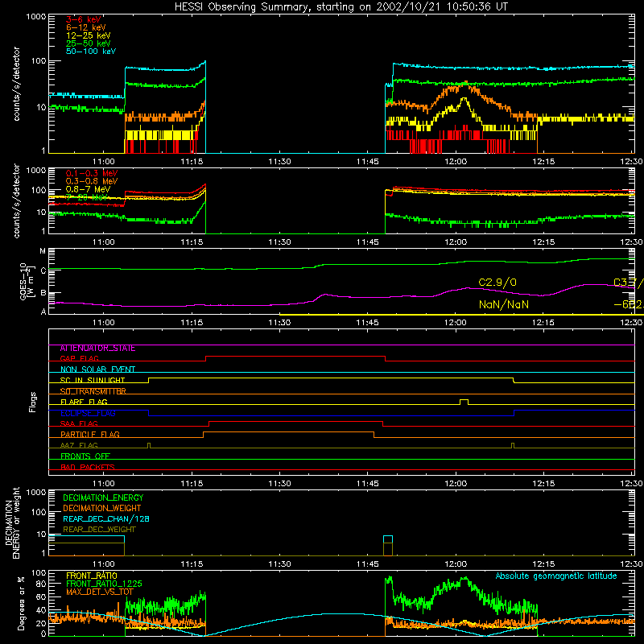Select the FRONTS_OFF flag label
Image resolution: width=644 pixels, height=644 pixels.
point(85,456)
